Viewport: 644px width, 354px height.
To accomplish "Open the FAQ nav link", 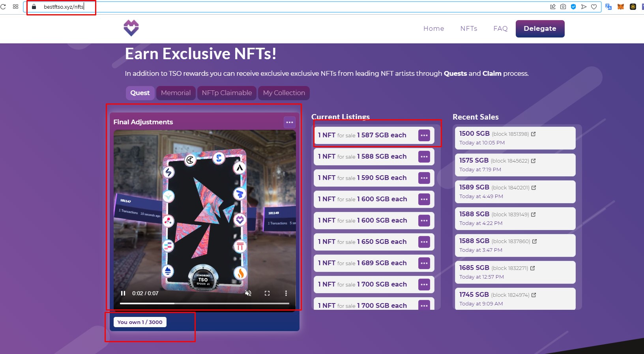I will 500,28.
